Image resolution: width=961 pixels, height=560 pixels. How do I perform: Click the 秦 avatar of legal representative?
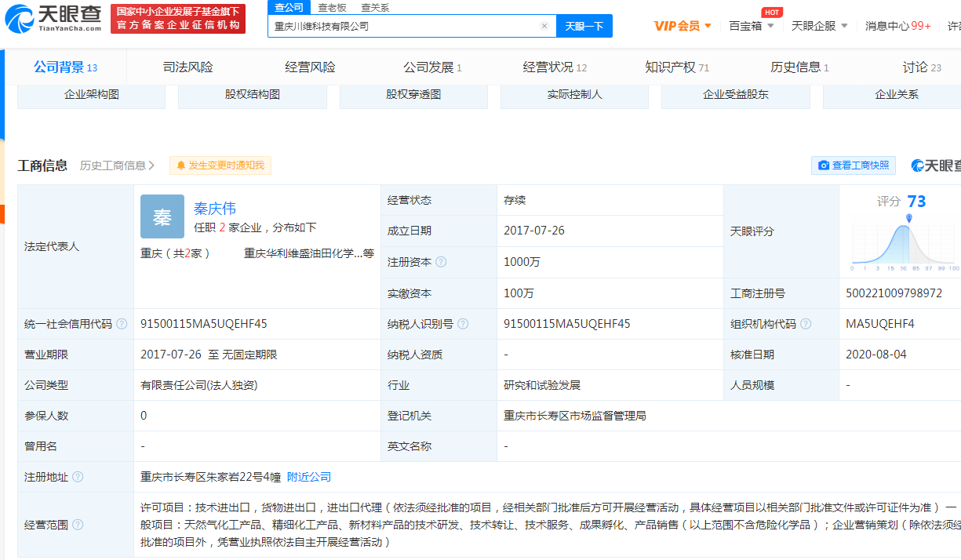point(162,216)
